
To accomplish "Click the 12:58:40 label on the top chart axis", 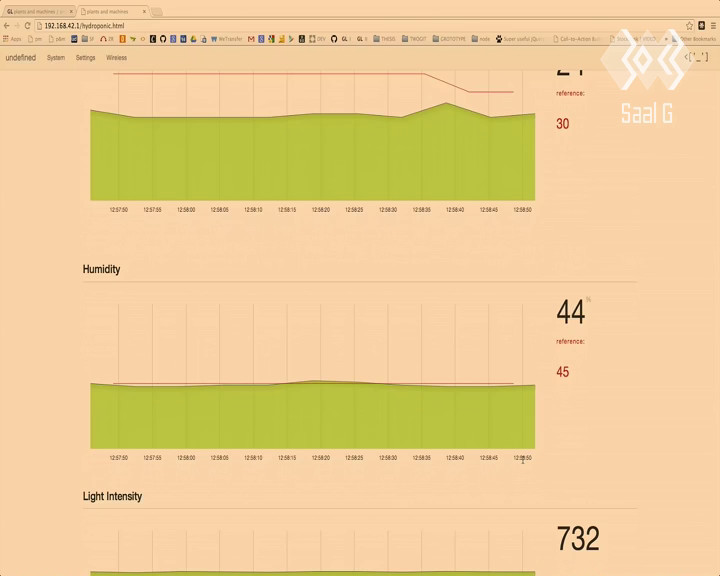I will 455,209.
